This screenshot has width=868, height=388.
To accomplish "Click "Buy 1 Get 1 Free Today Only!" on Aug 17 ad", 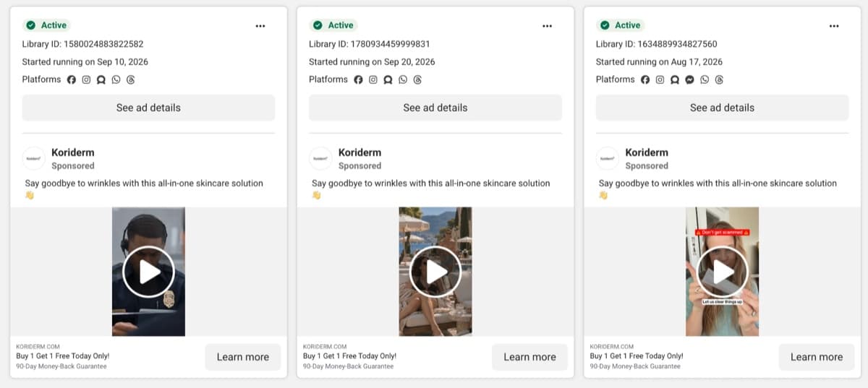I will coord(637,356).
